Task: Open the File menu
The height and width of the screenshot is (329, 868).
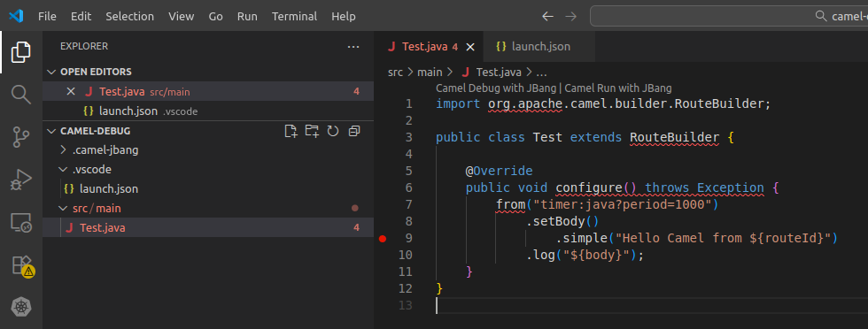Action: pos(47,16)
